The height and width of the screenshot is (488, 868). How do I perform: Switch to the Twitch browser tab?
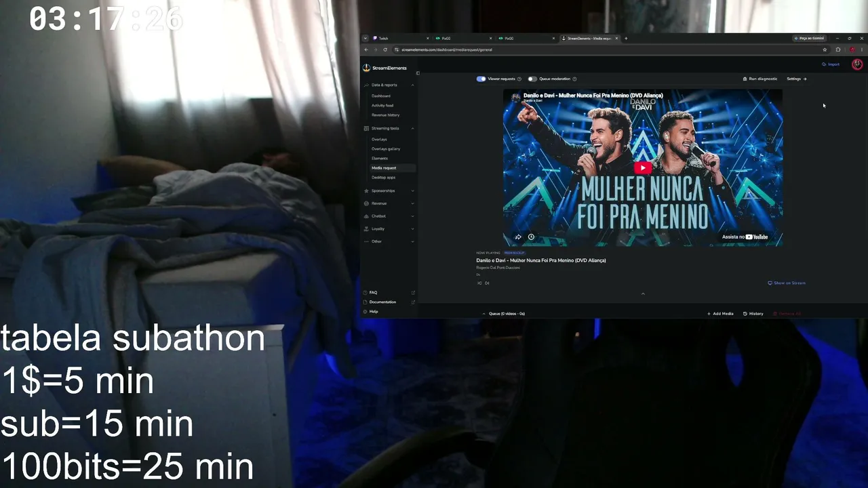coord(400,39)
